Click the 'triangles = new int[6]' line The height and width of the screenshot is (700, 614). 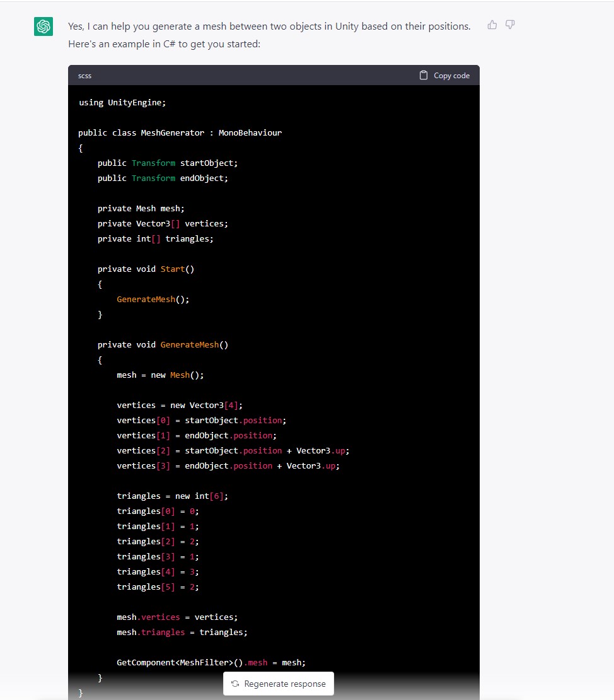(x=172, y=496)
